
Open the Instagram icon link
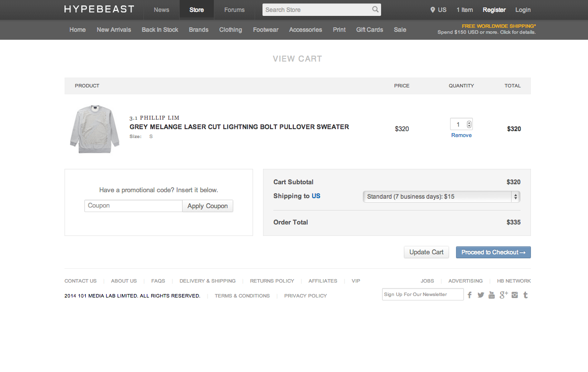(515, 295)
